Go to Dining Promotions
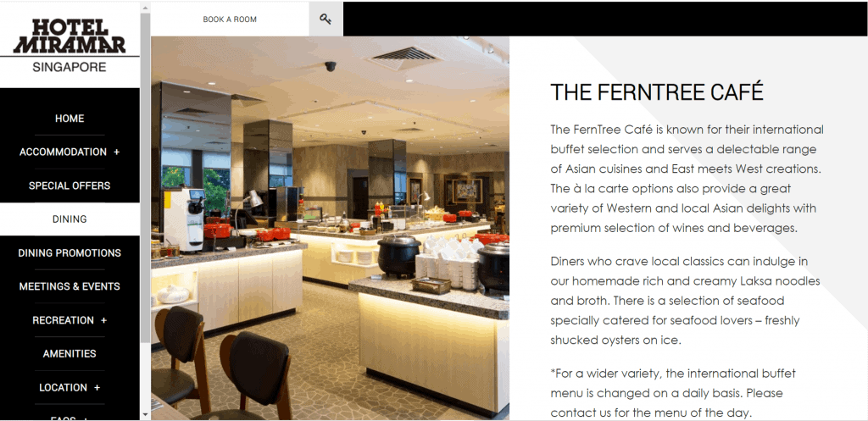Image resolution: width=868 pixels, height=421 pixels. 70,252
